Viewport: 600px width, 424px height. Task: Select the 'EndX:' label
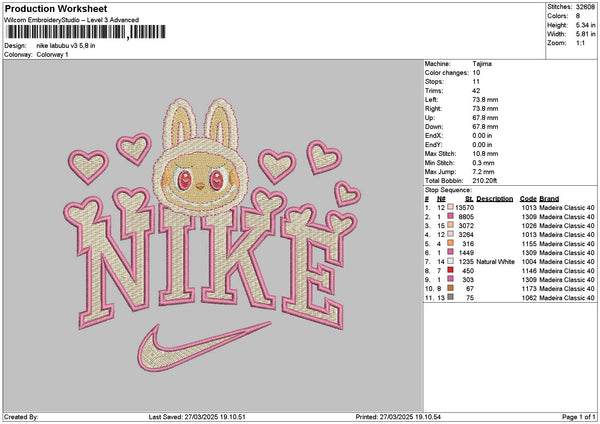tap(434, 136)
